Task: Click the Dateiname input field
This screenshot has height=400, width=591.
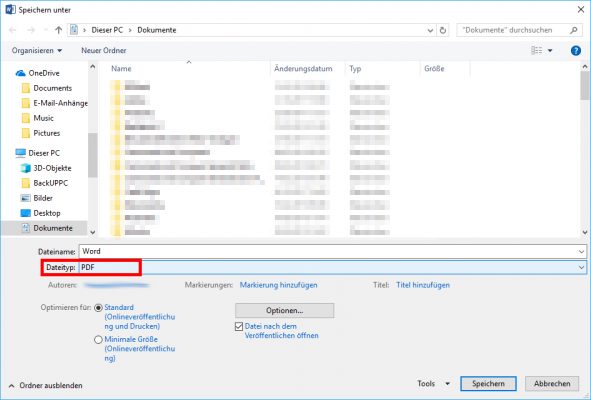Action: pos(328,251)
